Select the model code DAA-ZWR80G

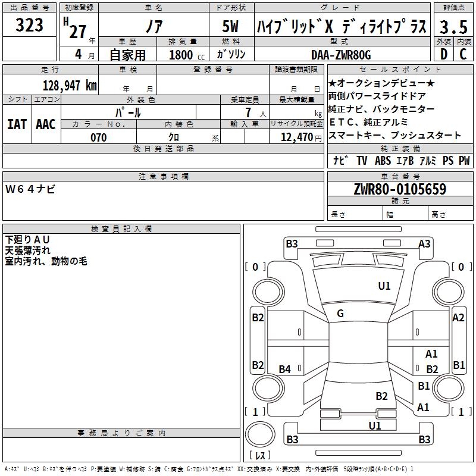coord(341,55)
